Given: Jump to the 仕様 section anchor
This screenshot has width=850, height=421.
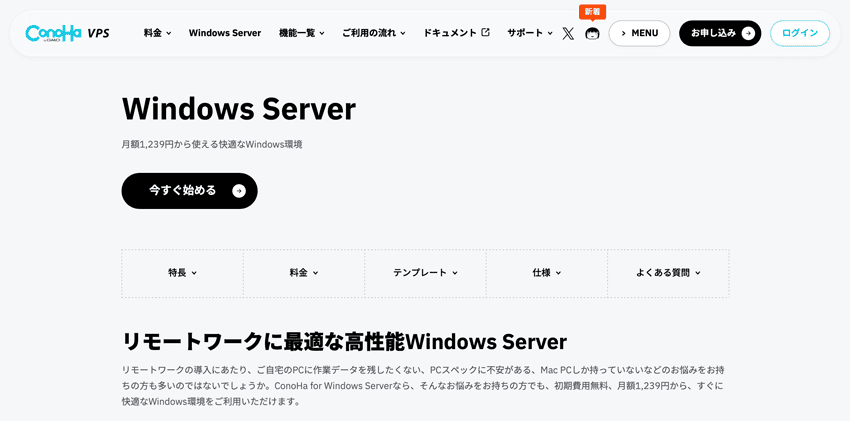Looking at the screenshot, I should pos(546,273).
